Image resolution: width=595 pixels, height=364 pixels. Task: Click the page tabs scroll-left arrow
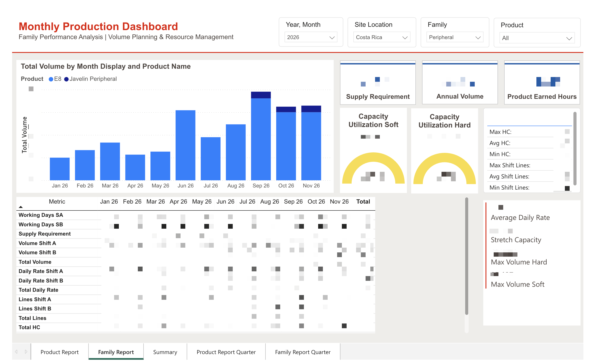(x=16, y=352)
